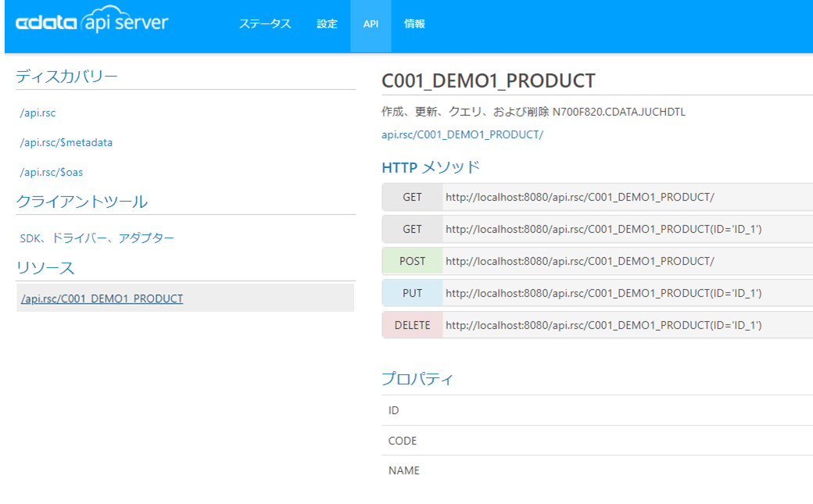
Task: Click the CData API Server logo
Action: point(92,23)
